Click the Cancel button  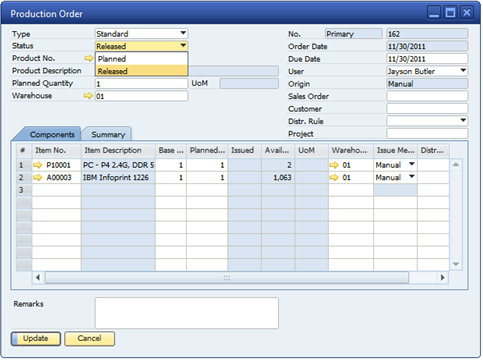tap(89, 338)
